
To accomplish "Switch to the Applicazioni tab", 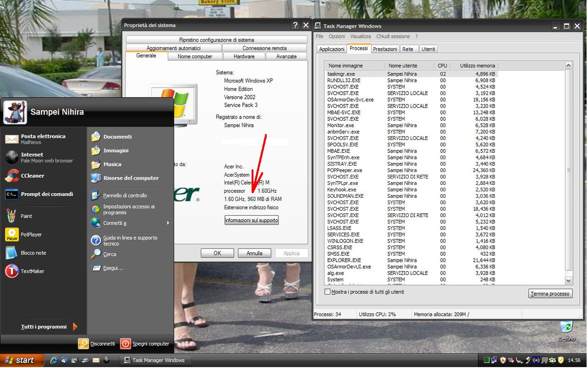I will click(332, 49).
